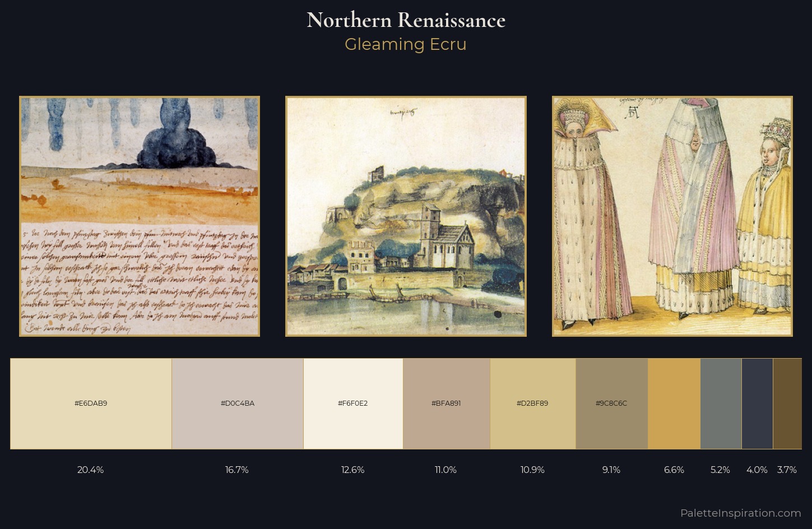Select the #9C8C6C color swatch
The width and height of the screenshot is (812, 529).
pyautogui.click(x=612, y=403)
